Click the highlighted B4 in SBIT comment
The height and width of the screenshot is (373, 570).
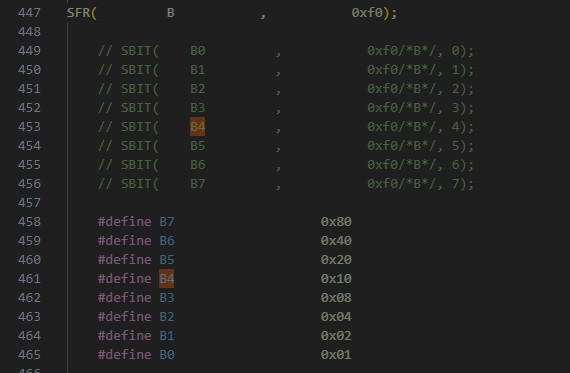tap(197, 127)
